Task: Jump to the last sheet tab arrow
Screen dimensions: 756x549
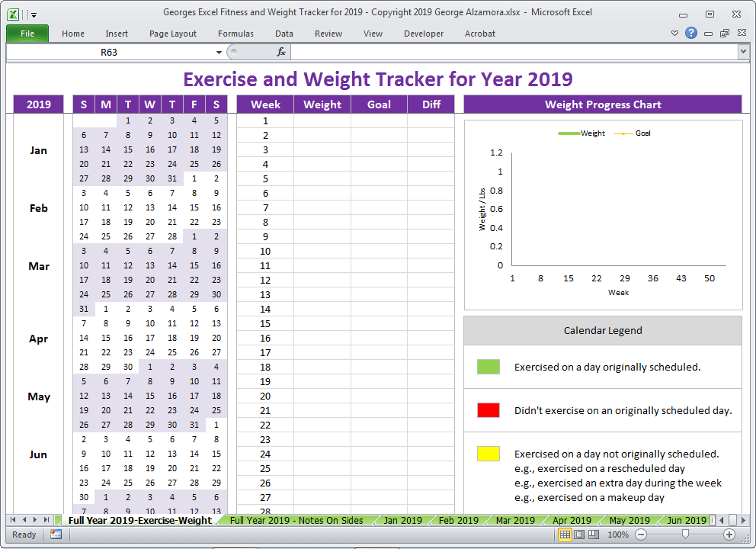Action: click(46, 520)
